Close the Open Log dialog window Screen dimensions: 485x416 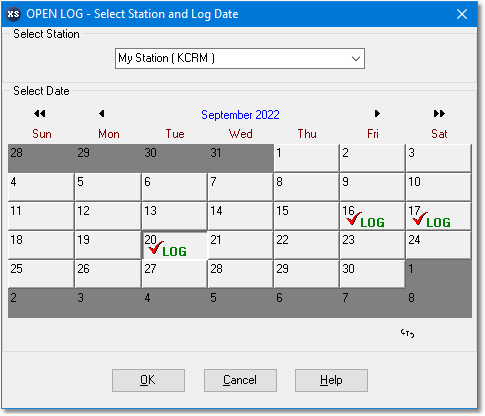pos(462,14)
